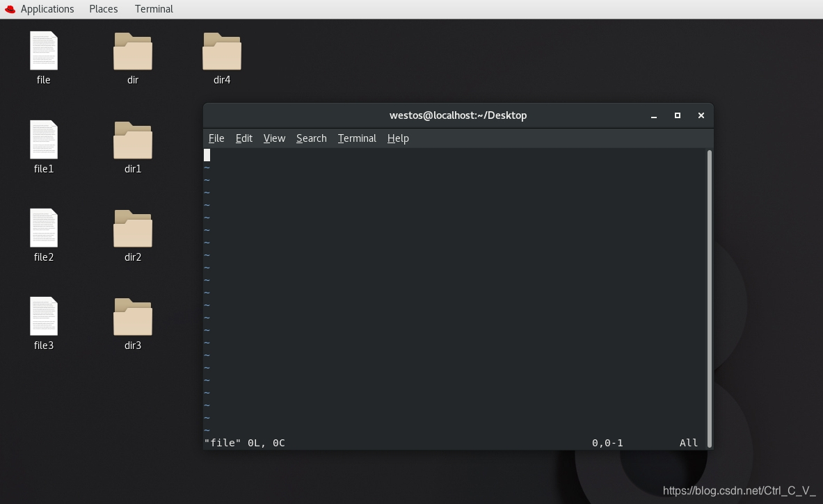Close the terminal window
Viewport: 823px width, 504px height.
(701, 115)
